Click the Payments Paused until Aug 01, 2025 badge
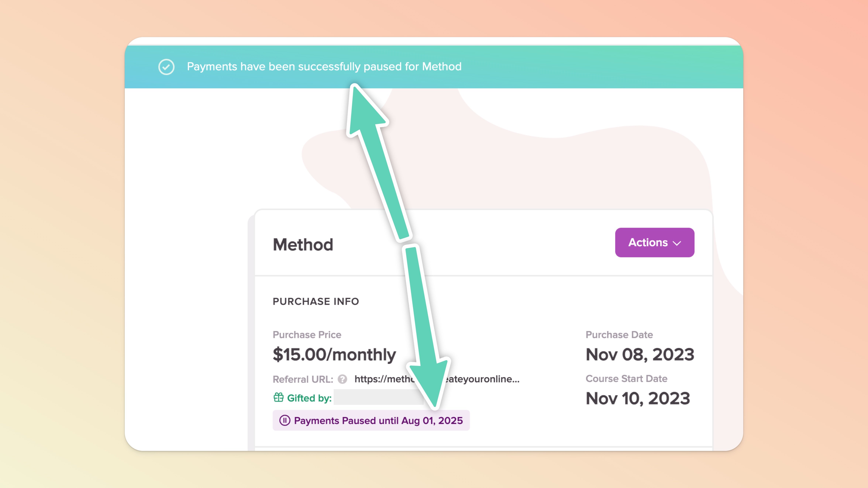Image resolution: width=868 pixels, height=488 pixels. (x=371, y=420)
